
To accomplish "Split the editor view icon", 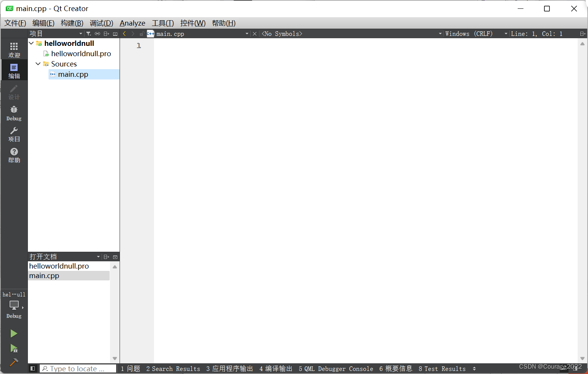I will tap(583, 34).
